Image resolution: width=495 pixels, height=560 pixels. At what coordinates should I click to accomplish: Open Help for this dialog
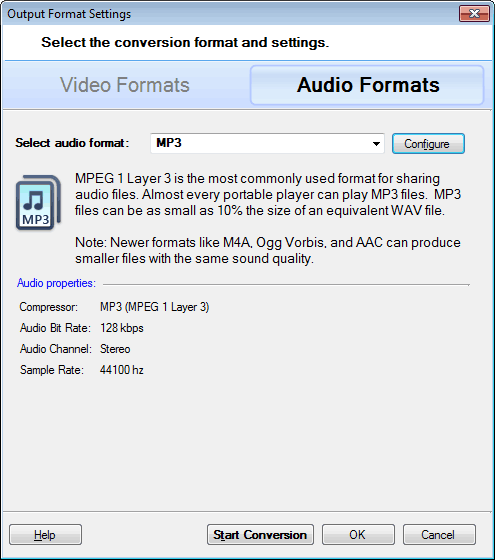point(45,535)
